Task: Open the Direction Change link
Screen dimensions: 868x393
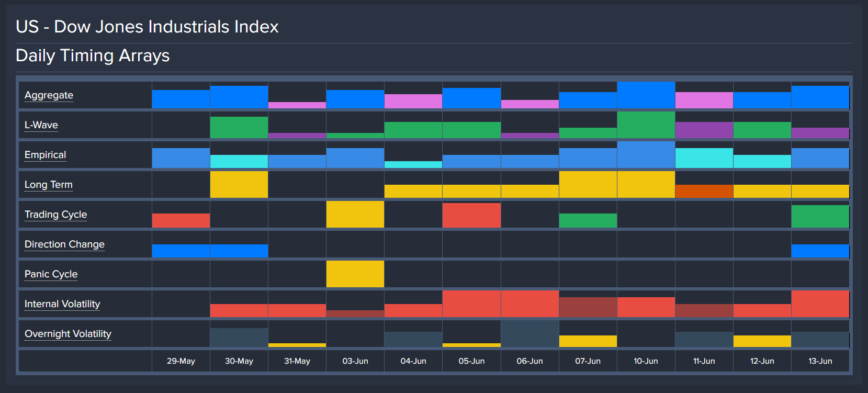Action: [x=64, y=244]
